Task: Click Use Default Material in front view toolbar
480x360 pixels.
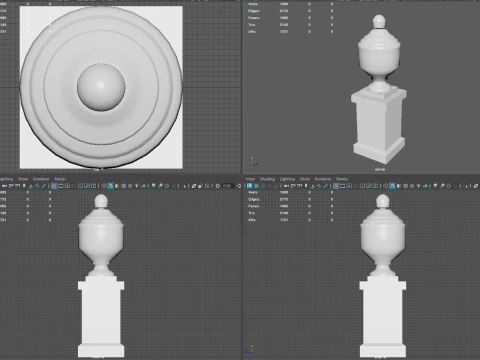Action: 117,186
